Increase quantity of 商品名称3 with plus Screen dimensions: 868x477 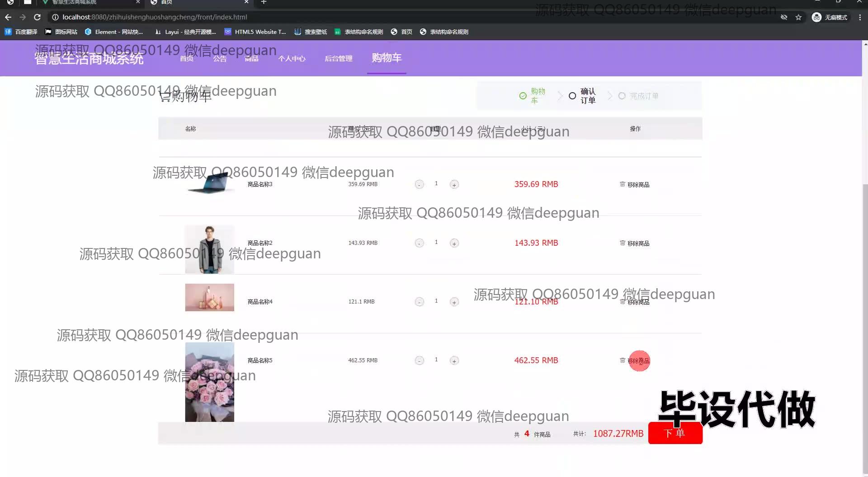(454, 184)
